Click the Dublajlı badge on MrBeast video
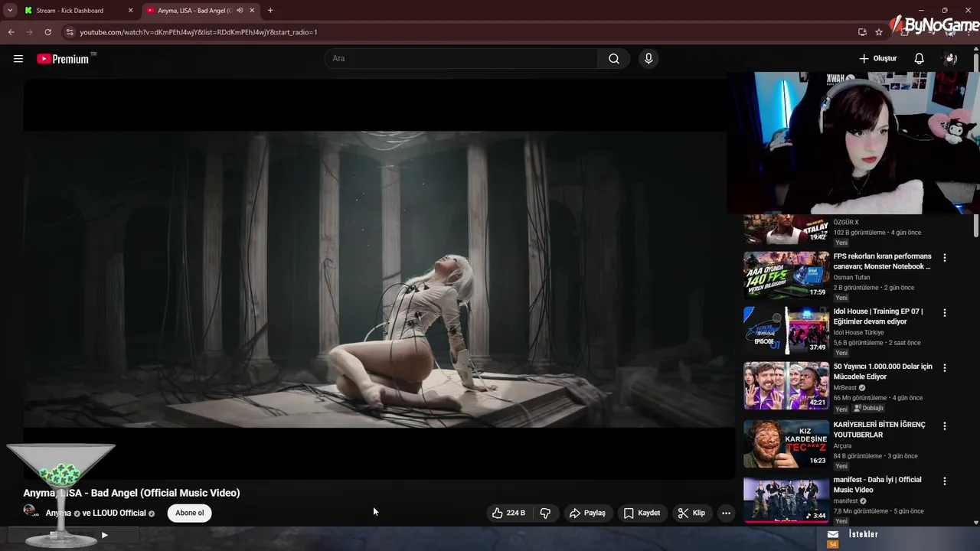This screenshot has width=980, height=551. coord(869,409)
